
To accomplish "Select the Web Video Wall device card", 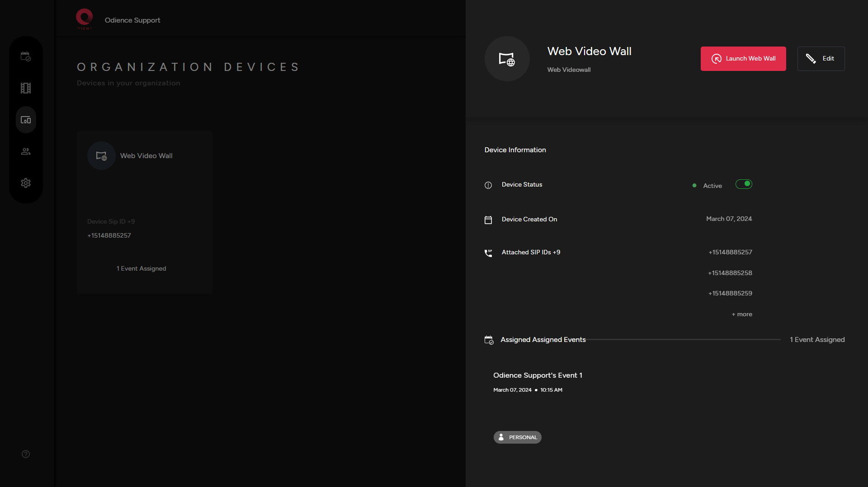I will 144,212.
